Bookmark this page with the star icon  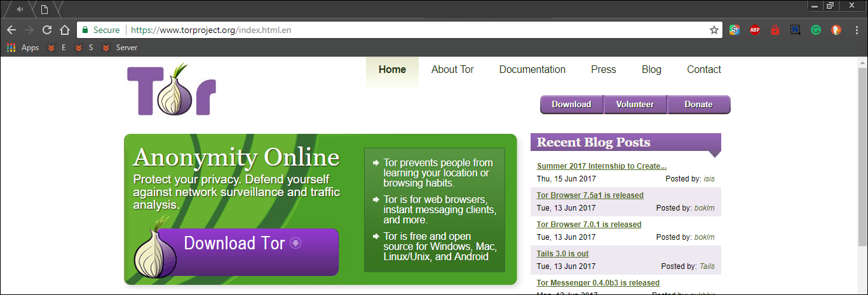coord(714,30)
